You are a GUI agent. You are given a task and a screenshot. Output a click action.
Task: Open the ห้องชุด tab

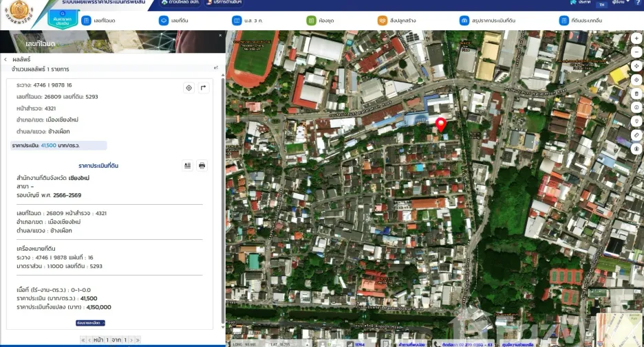pos(321,21)
